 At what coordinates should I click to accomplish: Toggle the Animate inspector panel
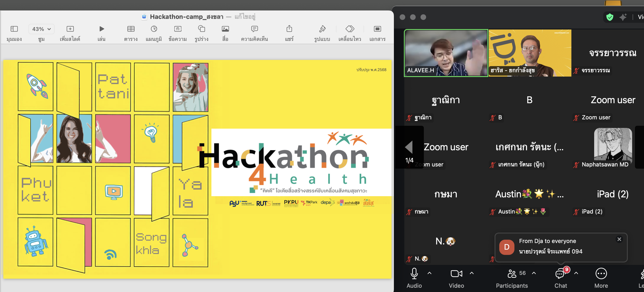(350, 29)
